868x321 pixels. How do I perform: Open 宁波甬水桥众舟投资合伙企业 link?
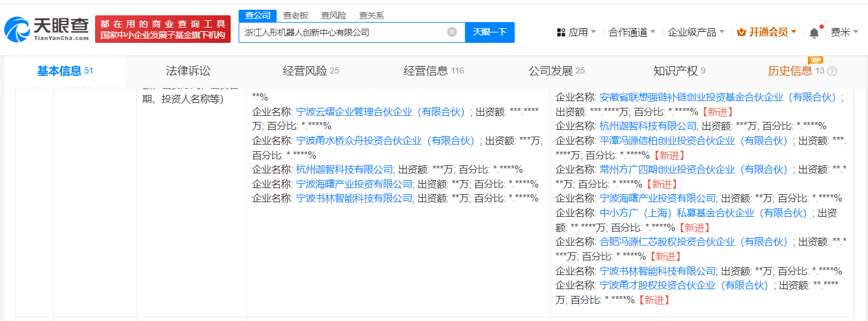coord(386,140)
